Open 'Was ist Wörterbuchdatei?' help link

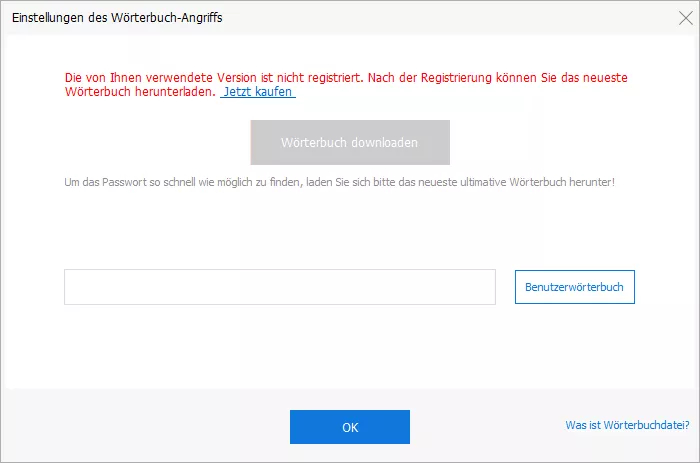627,425
